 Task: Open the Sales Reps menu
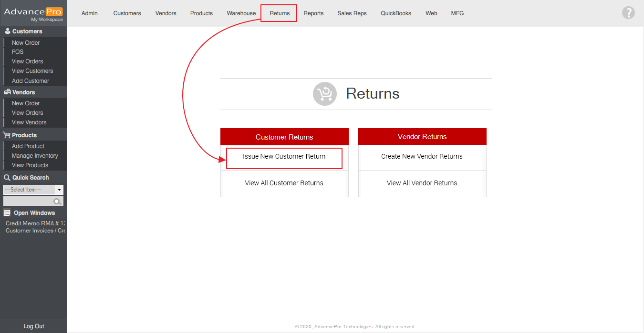tap(352, 13)
